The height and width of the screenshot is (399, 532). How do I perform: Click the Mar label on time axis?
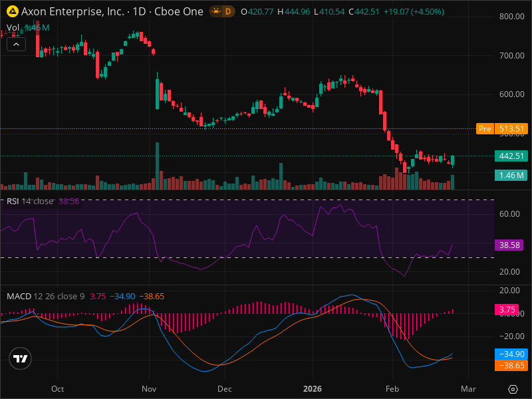click(468, 389)
